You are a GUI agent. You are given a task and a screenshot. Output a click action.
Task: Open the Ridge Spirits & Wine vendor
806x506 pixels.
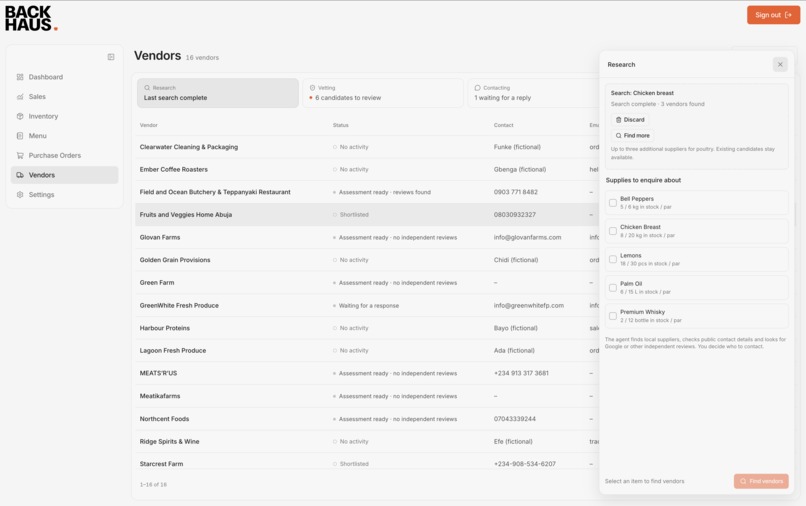tap(367, 442)
